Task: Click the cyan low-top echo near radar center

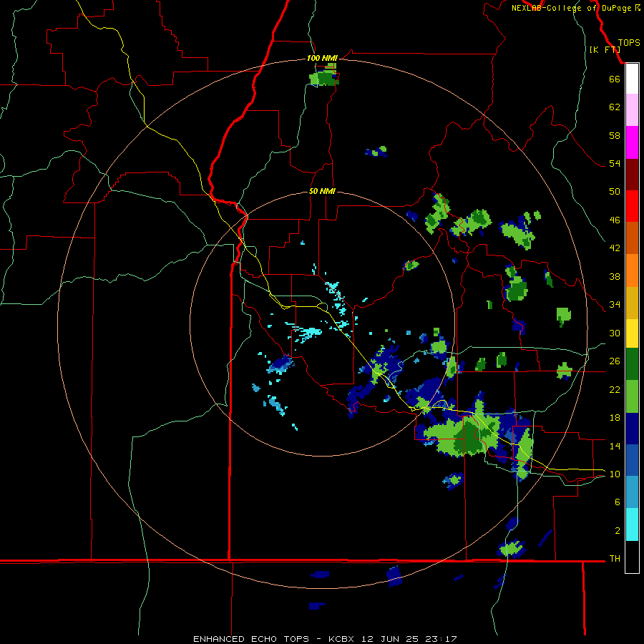Action: (309, 332)
